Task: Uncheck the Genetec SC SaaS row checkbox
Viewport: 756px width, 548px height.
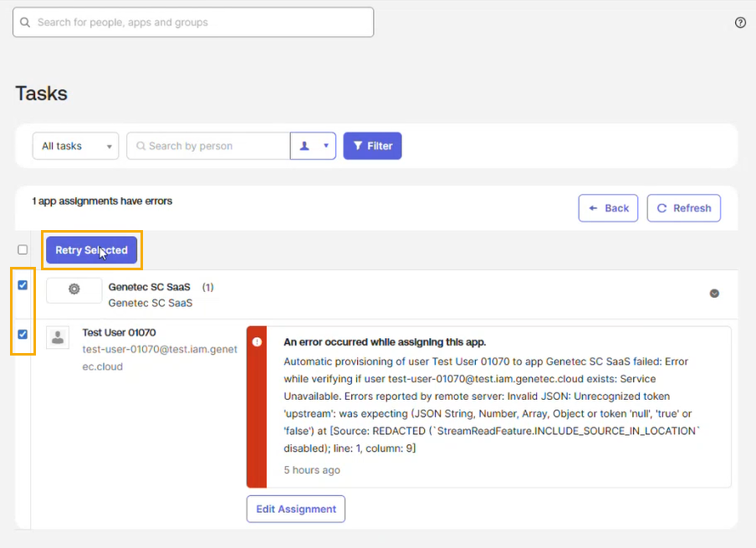Action: 23,285
